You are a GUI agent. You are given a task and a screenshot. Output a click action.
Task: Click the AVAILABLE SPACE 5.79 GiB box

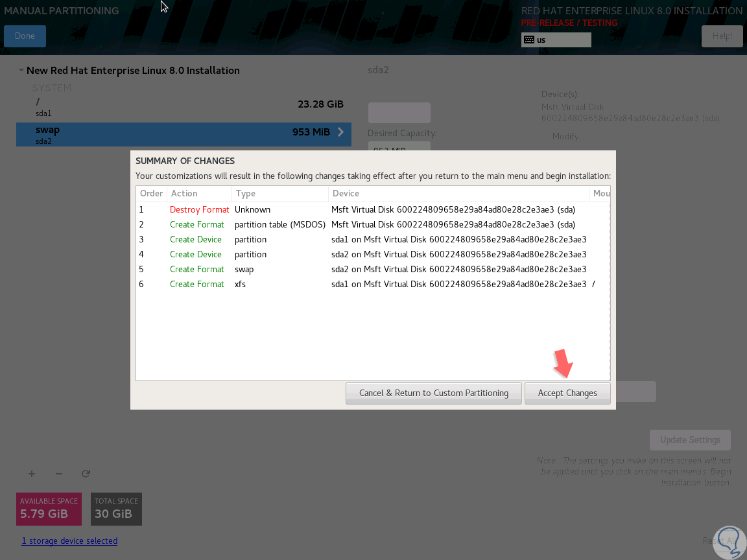pos(49,509)
